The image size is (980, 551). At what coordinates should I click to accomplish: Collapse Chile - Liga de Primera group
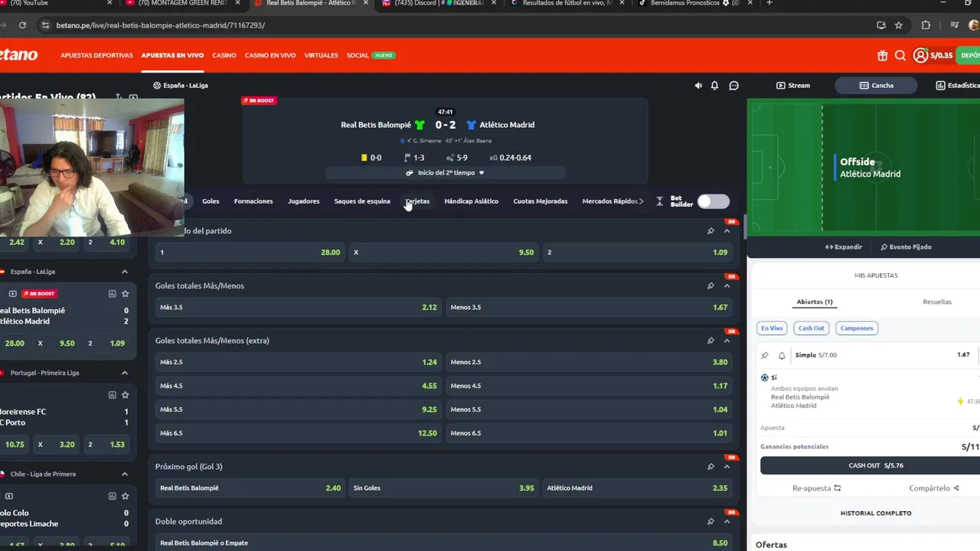[124, 474]
